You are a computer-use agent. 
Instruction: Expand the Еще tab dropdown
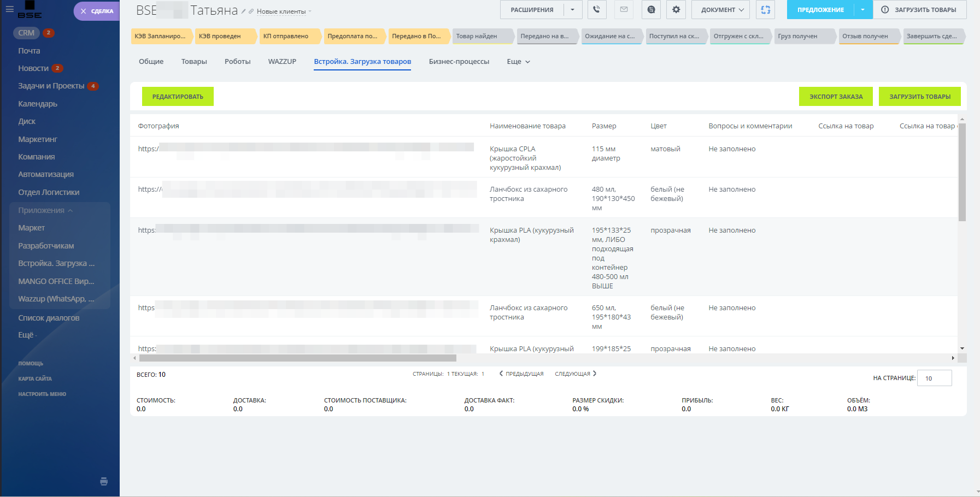tap(518, 62)
